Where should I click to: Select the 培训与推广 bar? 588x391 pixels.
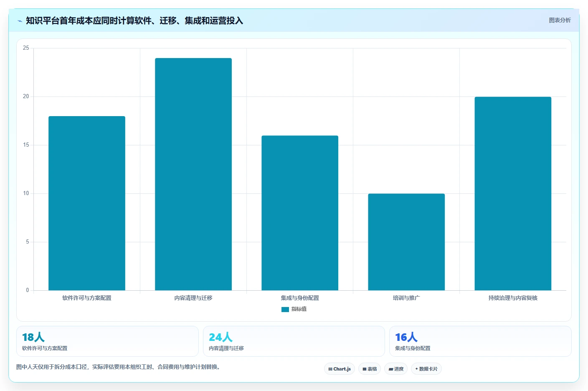(406, 242)
